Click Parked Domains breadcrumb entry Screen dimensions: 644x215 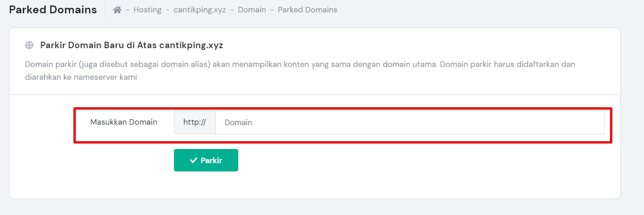pyautogui.click(x=307, y=10)
